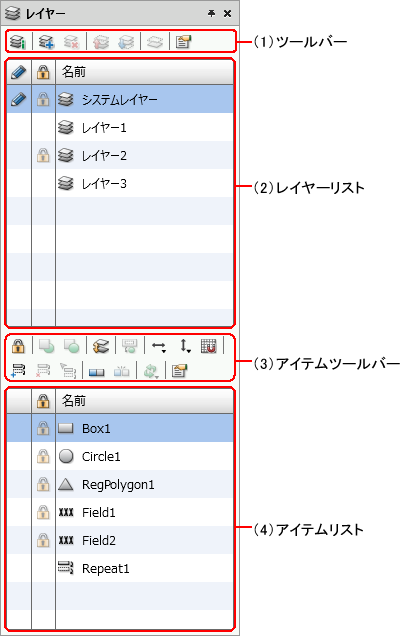Select レイヤー2 in the layer list
The height and width of the screenshot is (636, 400).
(120, 155)
